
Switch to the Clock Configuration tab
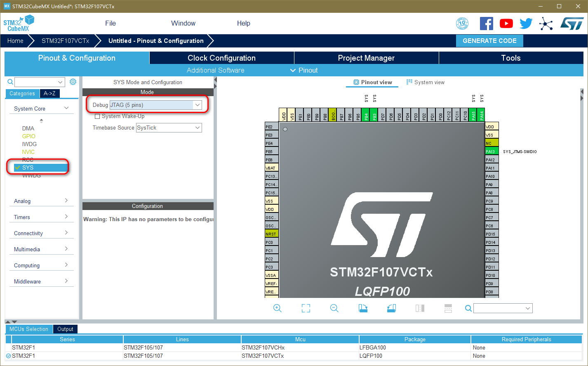(222, 58)
